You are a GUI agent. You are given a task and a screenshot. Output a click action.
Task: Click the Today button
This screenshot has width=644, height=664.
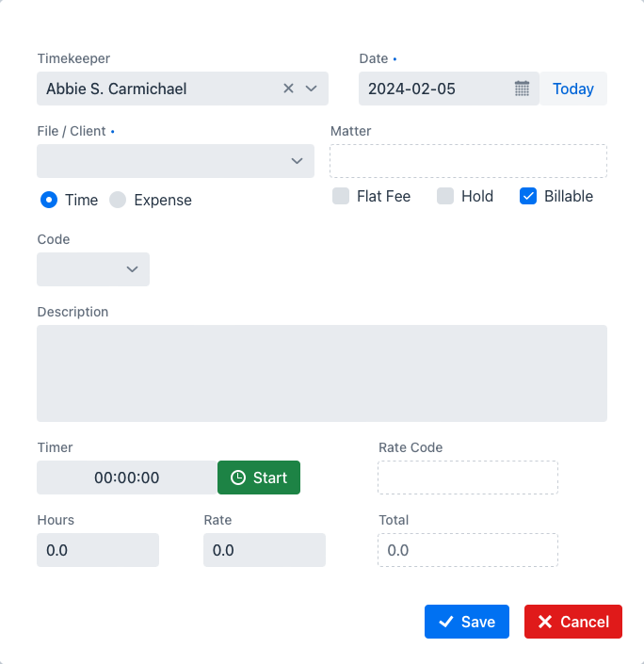573,89
